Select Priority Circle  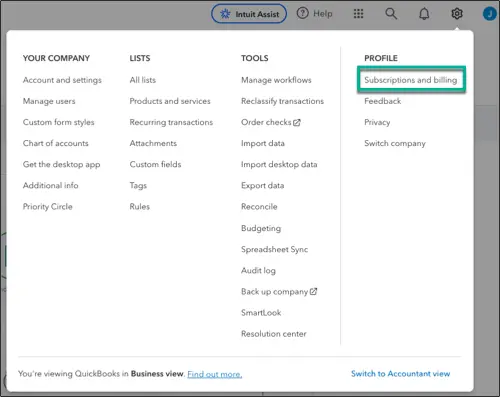click(x=47, y=207)
